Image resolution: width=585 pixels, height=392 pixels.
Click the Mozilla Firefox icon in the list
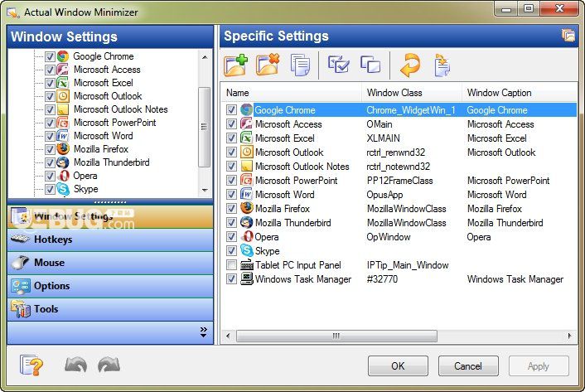246,208
